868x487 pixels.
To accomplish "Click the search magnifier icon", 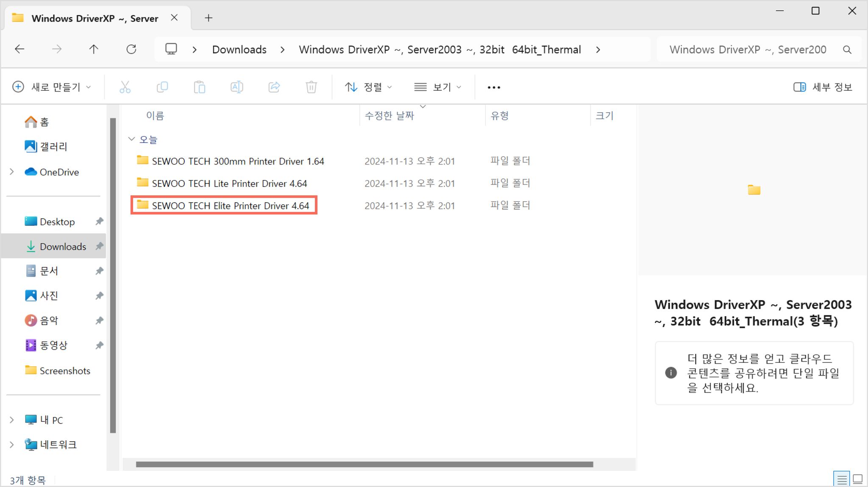I will [x=847, y=50].
